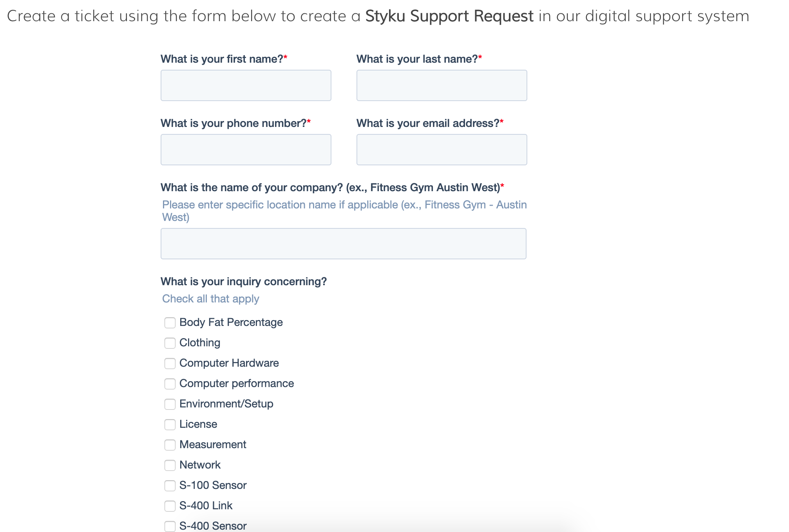Focus the email address text box
This screenshot has width=789, height=532.
pos(442,150)
